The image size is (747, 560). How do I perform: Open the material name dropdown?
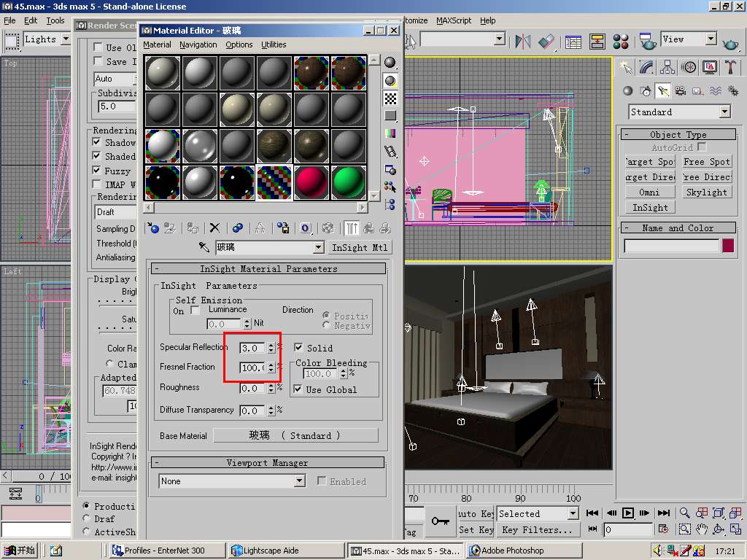point(318,248)
